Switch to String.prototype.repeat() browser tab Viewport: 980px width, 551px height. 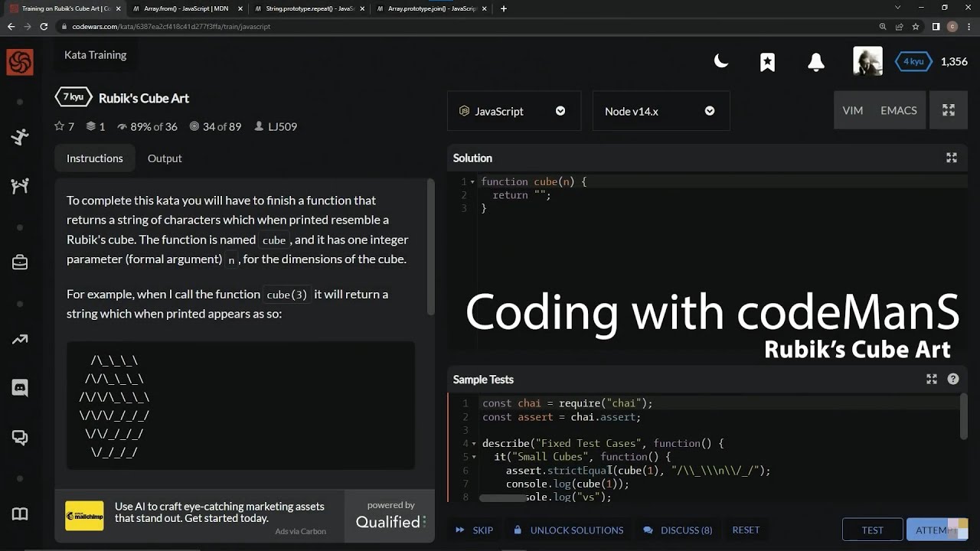tap(309, 8)
